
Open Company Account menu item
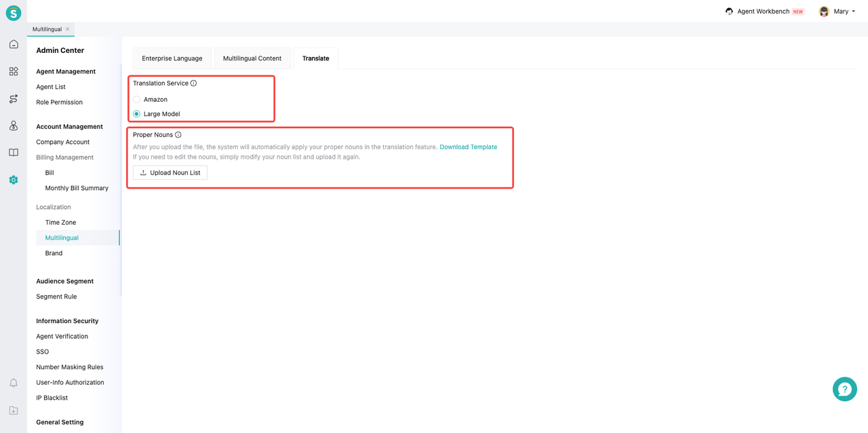63,143
